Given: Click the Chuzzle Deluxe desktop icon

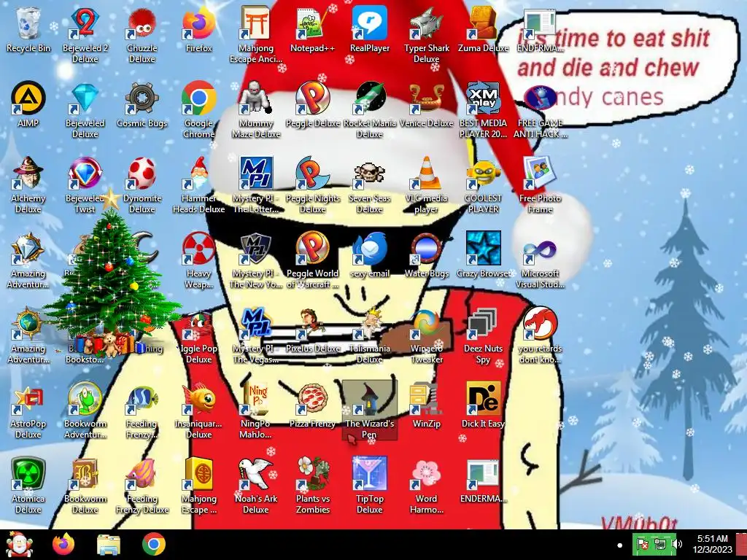Looking at the screenshot, I should [x=142, y=34].
